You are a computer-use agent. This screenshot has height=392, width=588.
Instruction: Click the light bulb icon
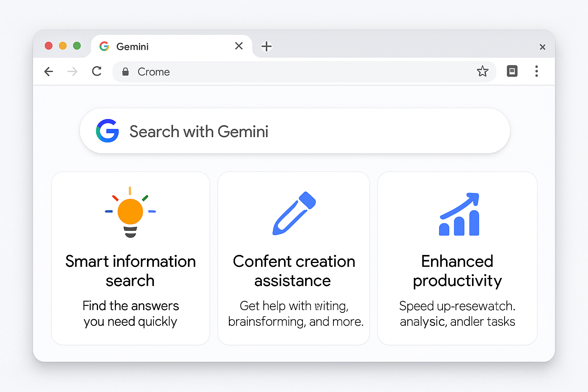pos(130,212)
